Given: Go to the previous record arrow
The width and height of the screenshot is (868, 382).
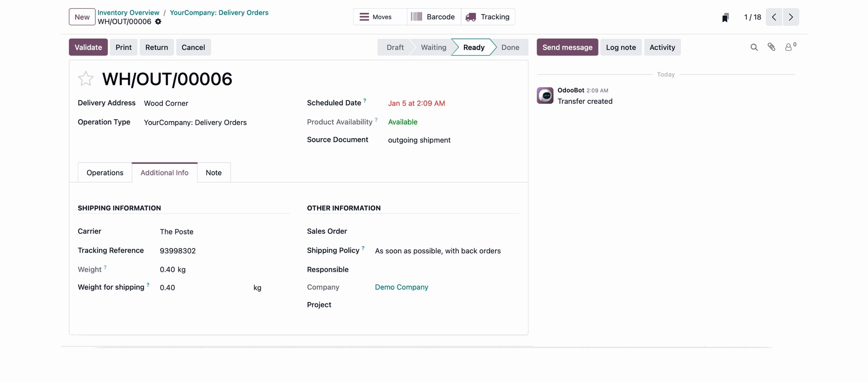Looking at the screenshot, I should (x=774, y=17).
